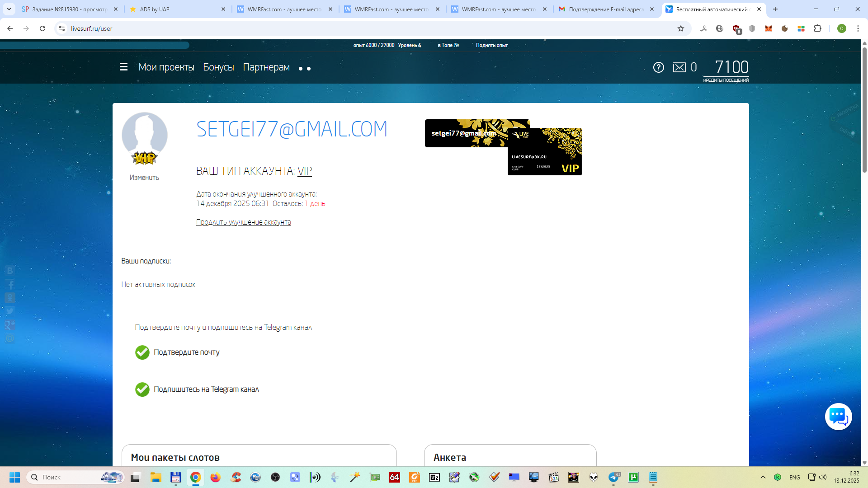This screenshot has height=488, width=868.
Task: Open Мои проекты menu item
Action: coord(166,67)
